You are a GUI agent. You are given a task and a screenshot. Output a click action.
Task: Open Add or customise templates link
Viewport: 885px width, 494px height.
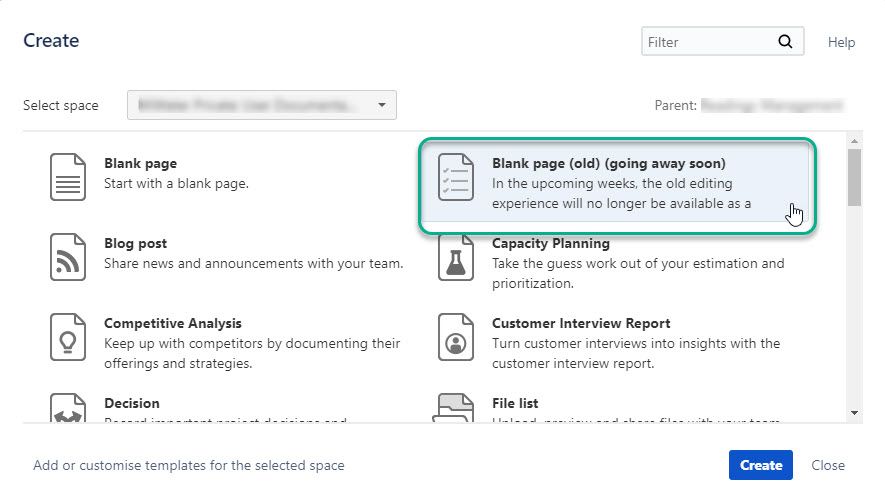pos(189,465)
